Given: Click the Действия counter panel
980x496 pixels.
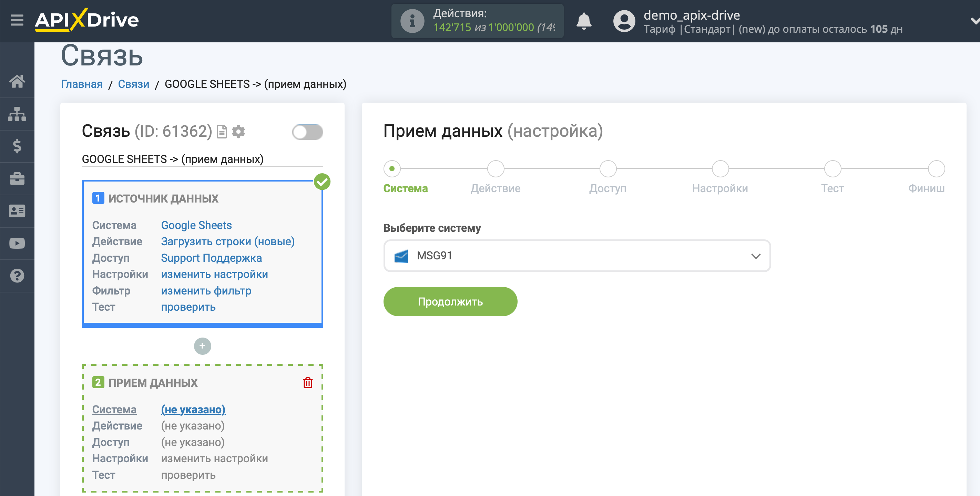Looking at the screenshot, I should coord(478,21).
